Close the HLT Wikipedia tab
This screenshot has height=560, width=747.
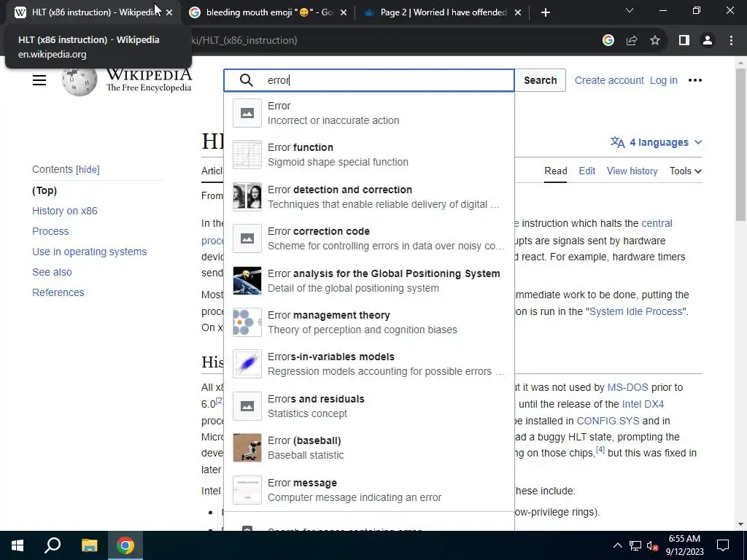click(x=169, y=12)
